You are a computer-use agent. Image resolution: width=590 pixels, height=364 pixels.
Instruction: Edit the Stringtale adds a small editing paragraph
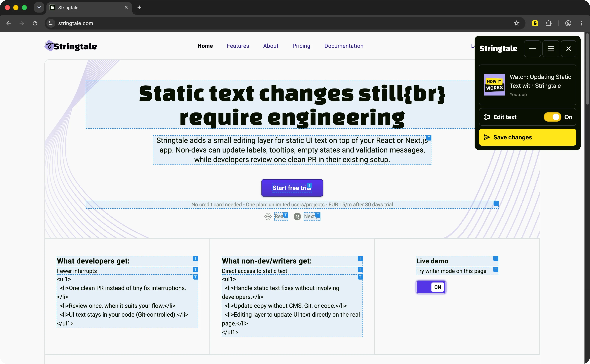point(292,150)
